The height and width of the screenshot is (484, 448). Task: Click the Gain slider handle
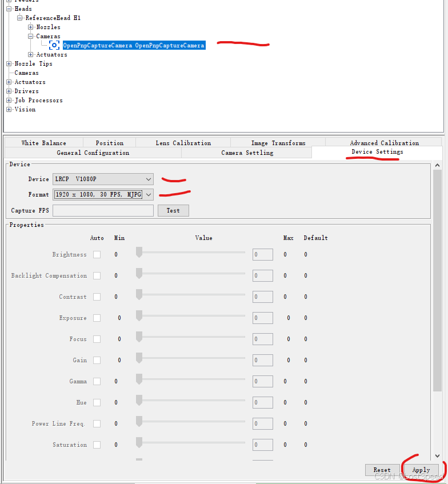(139, 358)
